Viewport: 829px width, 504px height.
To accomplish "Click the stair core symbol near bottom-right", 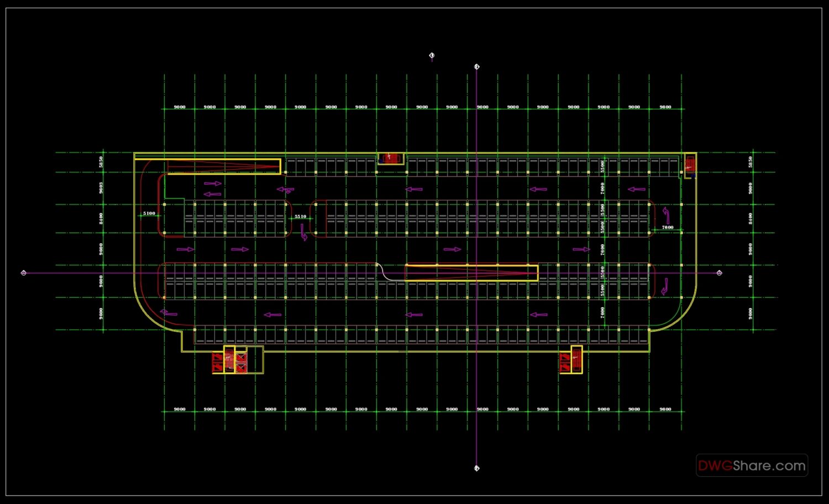I will tap(577, 360).
